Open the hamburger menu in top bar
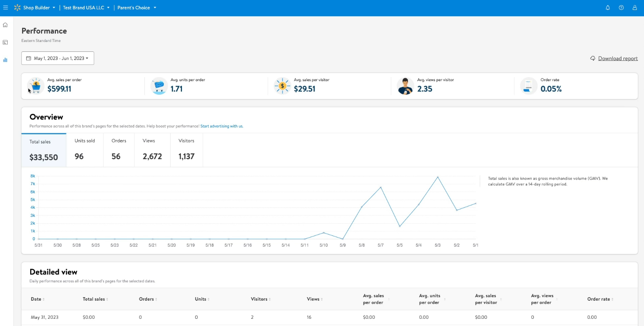Image resolution: width=644 pixels, height=326 pixels. pos(5,8)
